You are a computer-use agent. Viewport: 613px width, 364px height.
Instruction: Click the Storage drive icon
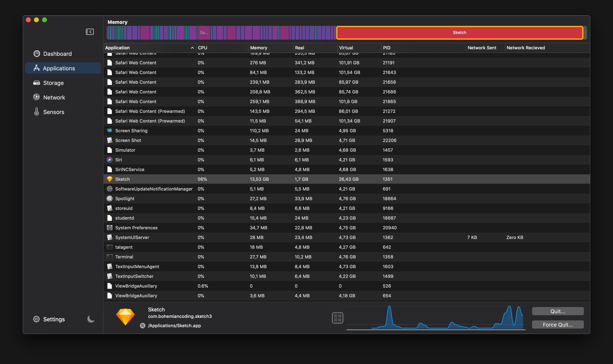coord(36,83)
